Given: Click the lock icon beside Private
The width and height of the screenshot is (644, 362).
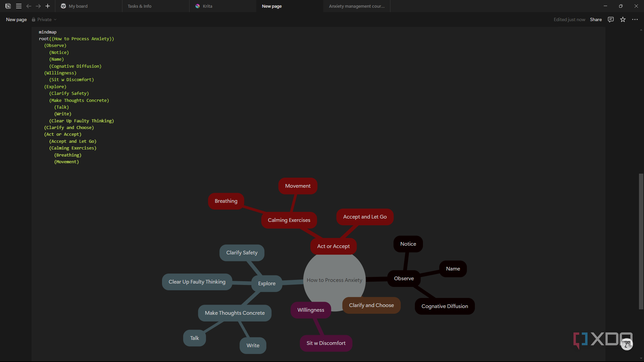Looking at the screenshot, I should pos(34,19).
